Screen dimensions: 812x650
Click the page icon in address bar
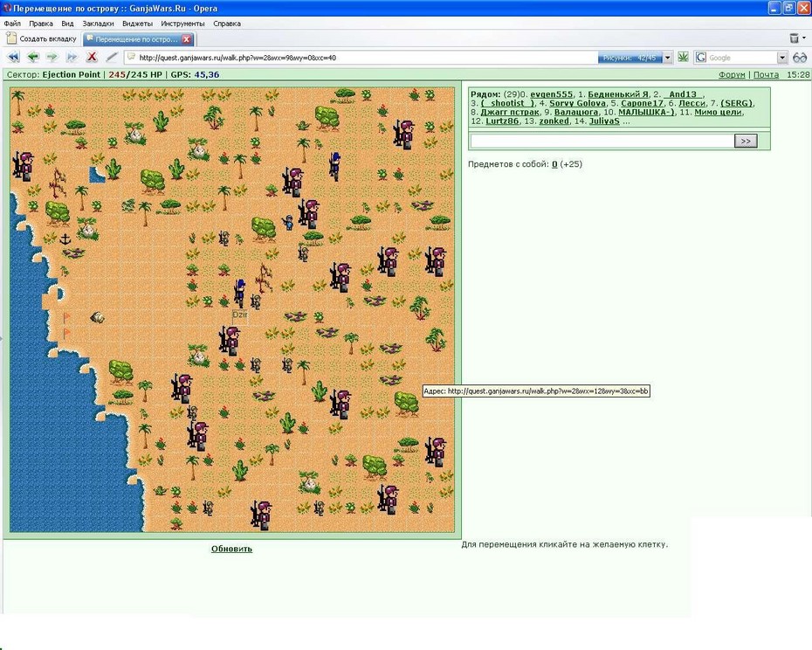click(x=131, y=57)
